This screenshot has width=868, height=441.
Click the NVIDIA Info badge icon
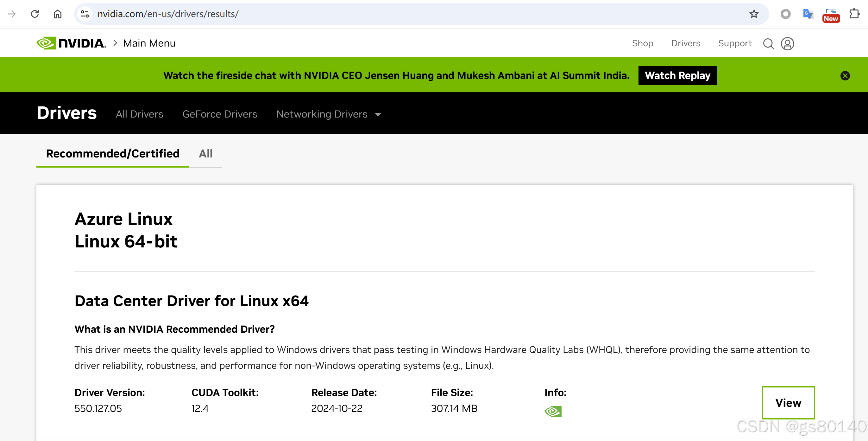pos(553,411)
